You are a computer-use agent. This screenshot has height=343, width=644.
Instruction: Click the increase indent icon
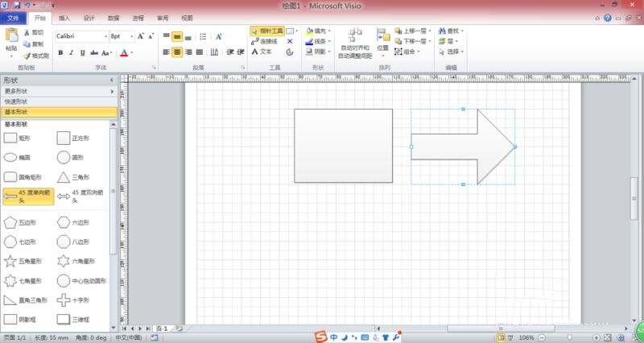241,52
